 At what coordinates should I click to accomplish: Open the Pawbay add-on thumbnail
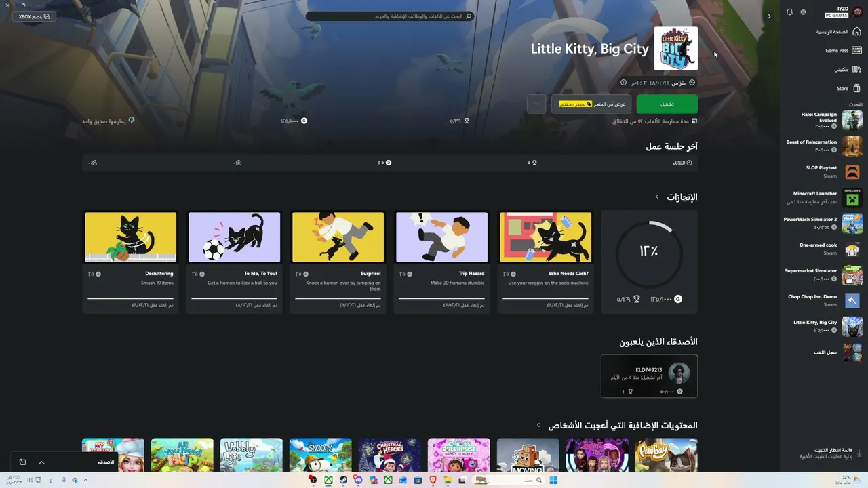click(667, 455)
